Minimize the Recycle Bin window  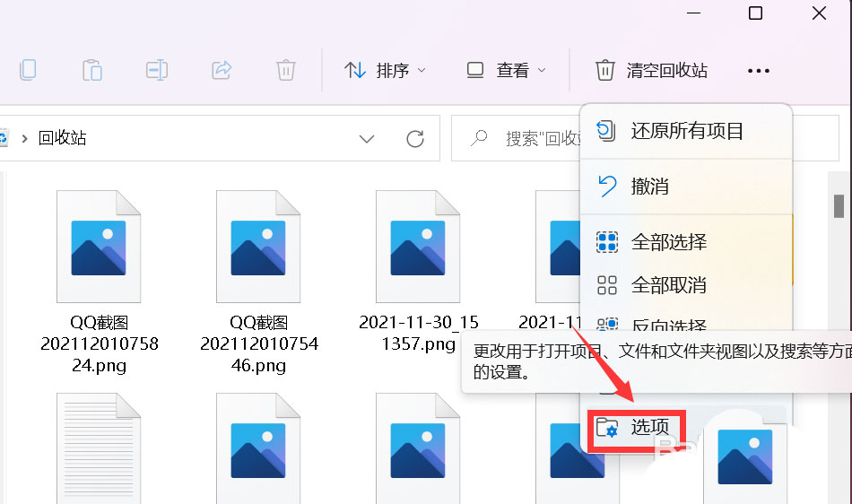pyautogui.click(x=693, y=13)
